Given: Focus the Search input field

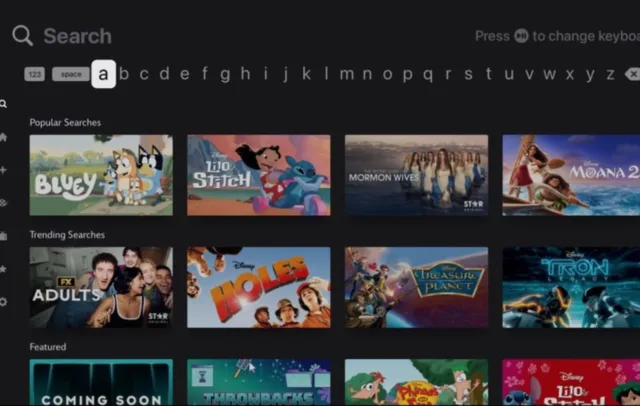Looking at the screenshot, I should point(78,36).
